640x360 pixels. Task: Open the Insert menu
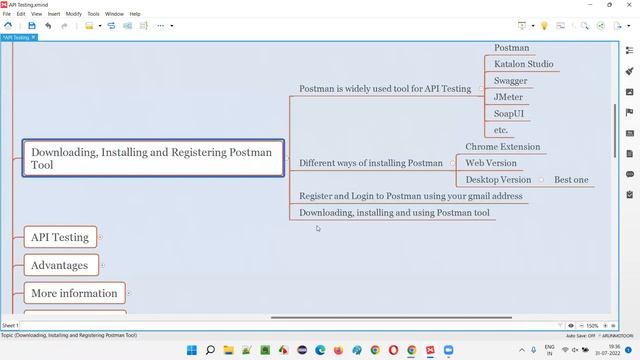click(54, 14)
